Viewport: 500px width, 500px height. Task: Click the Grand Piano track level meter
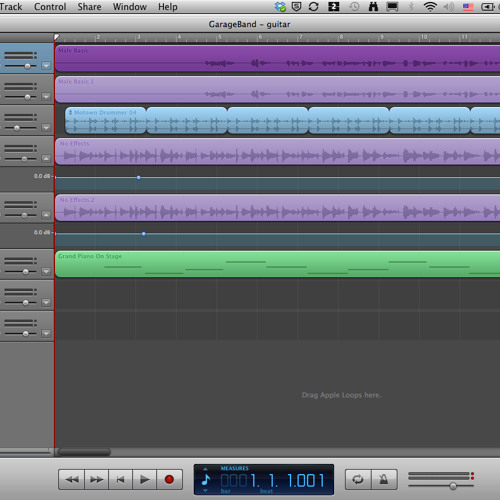point(21,261)
